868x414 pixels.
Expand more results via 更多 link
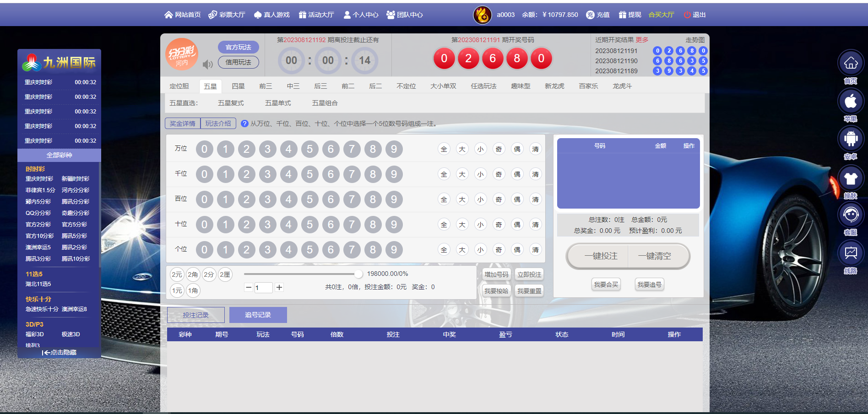642,40
